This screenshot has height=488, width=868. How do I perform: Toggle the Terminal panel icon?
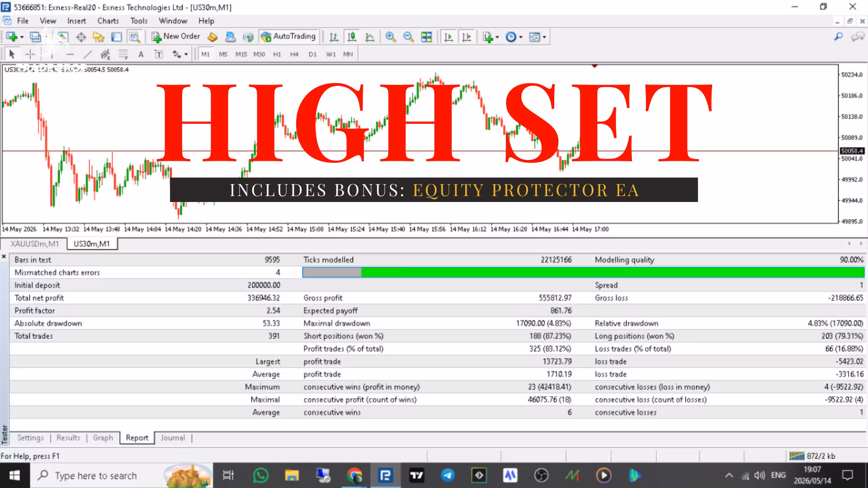tap(117, 37)
